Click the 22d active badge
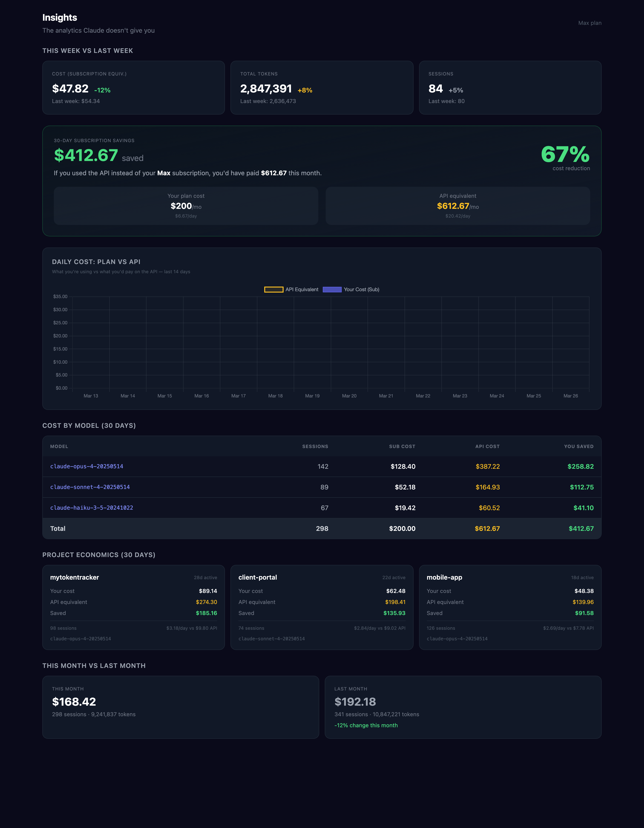The width and height of the screenshot is (644, 828). click(x=394, y=578)
